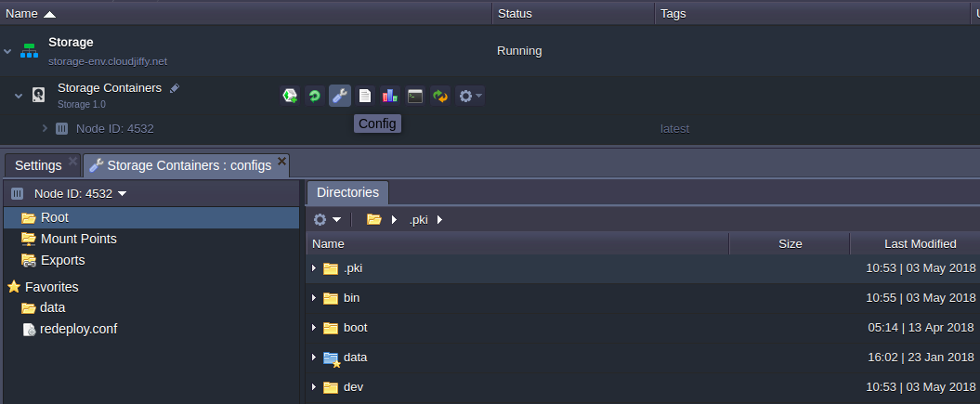980x404 pixels.
Task: Click the redeploy.conf file icon
Action: coord(30,330)
